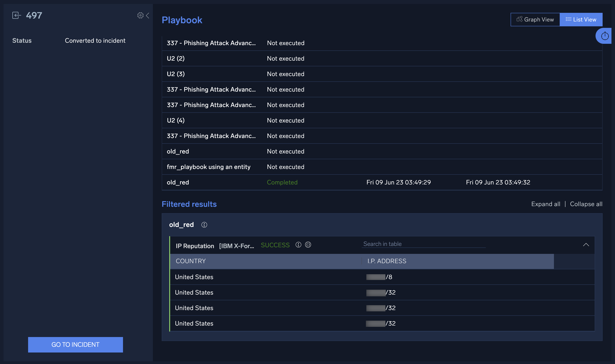Collapse the left panel with the chevron
This screenshot has width=615, height=364.
click(x=148, y=15)
